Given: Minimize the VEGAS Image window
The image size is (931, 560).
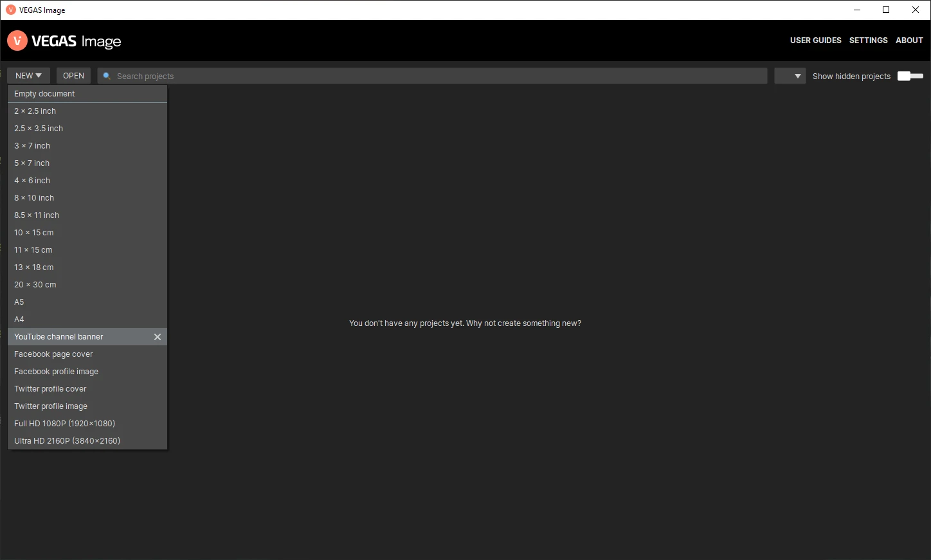Looking at the screenshot, I should [857, 10].
